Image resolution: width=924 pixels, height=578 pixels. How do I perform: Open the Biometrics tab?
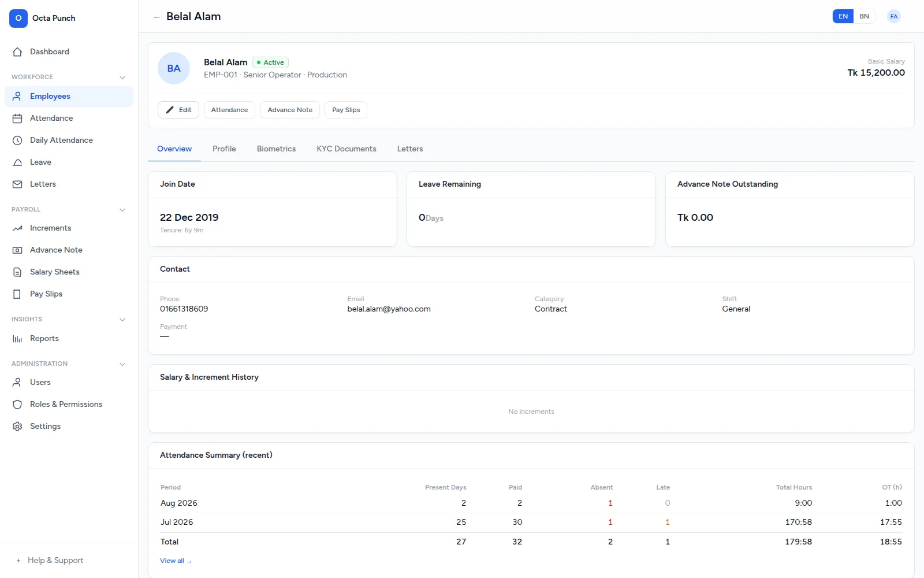click(x=276, y=149)
